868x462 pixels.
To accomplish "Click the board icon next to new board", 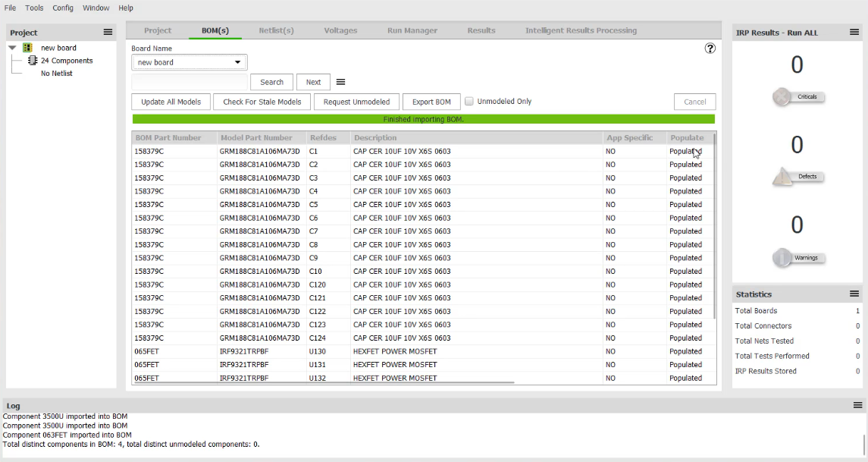I will [x=27, y=47].
